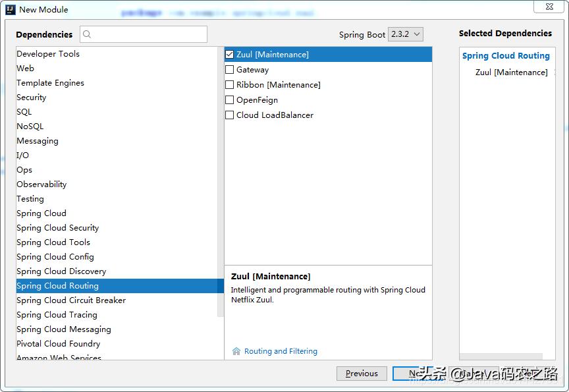Click the IntelliJ IDEA logo in title bar
The image size is (569, 392).
[x=11, y=9]
